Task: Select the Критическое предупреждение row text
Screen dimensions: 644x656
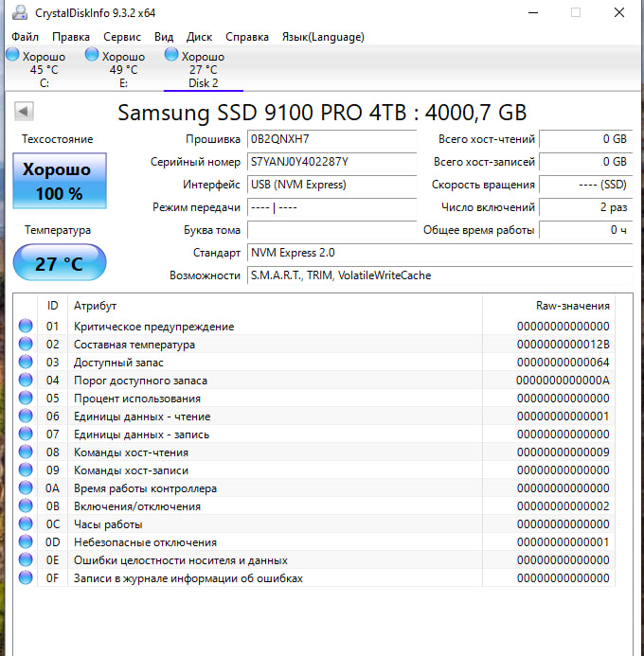Action: click(153, 327)
